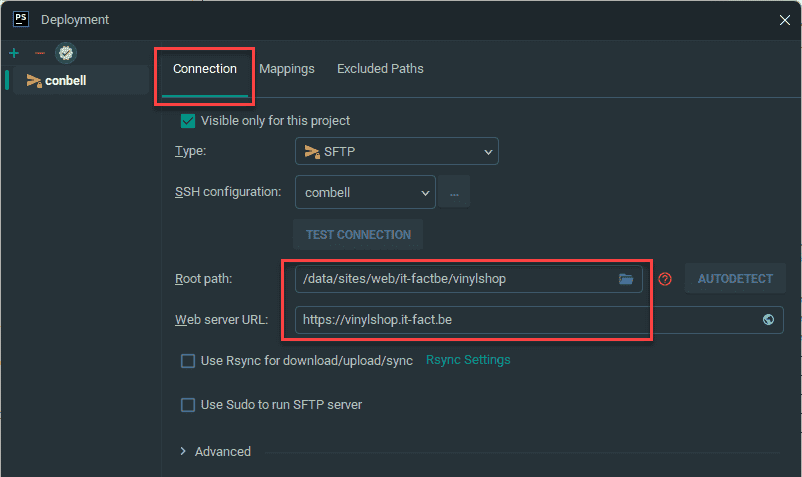This screenshot has height=477, width=802.
Task: Open the Rsync Settings link
Action: [468, 360]
